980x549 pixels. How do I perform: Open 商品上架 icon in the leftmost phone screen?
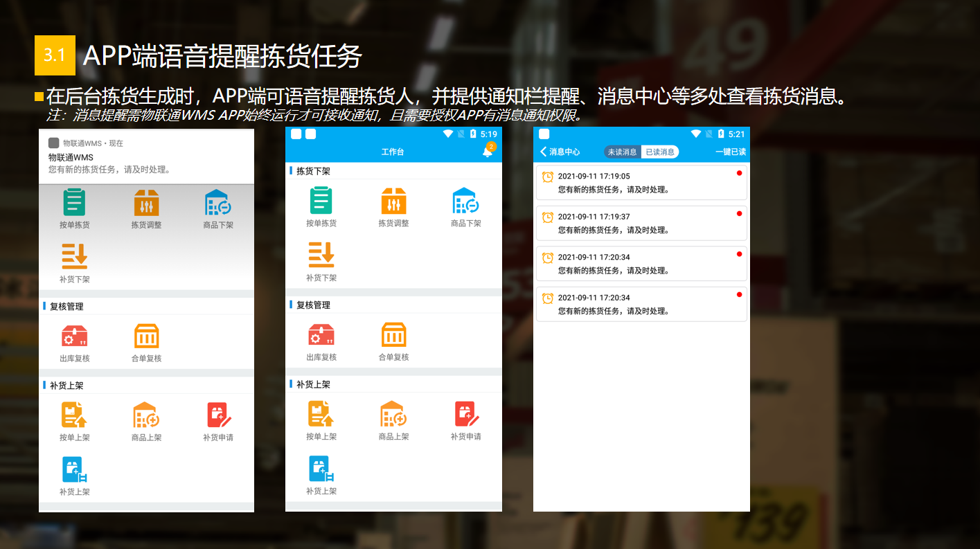pos(146,415)
